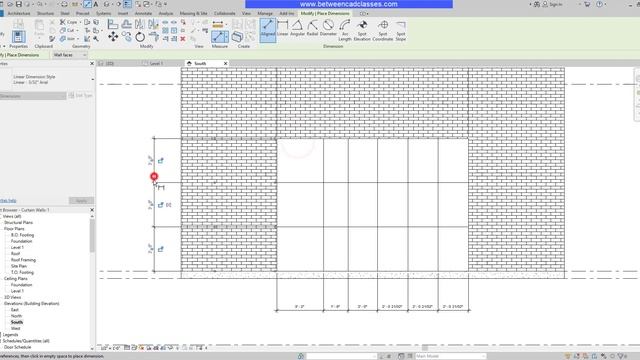Open the Wall faces dropdown in options bar
The height and width of the screenshot is (360, 640).
click(x=70, y=55)
